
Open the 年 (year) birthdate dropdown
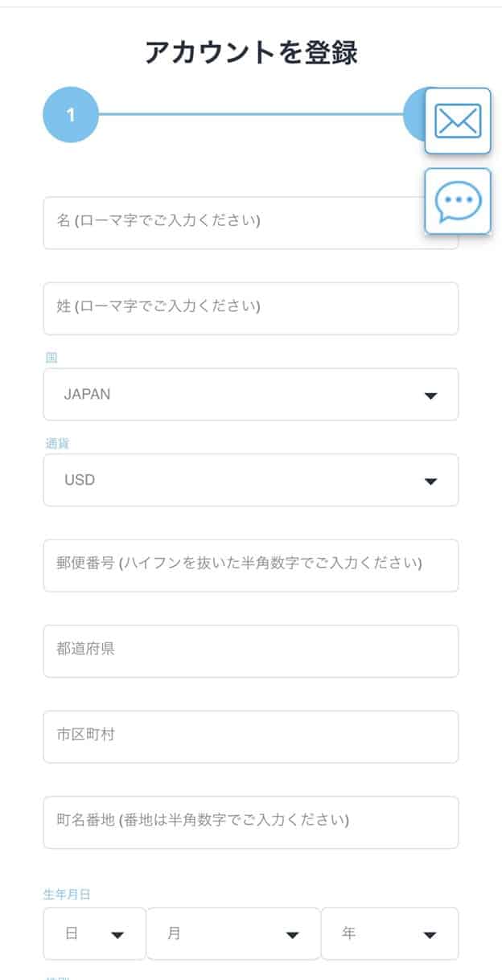tap(389, 933)
